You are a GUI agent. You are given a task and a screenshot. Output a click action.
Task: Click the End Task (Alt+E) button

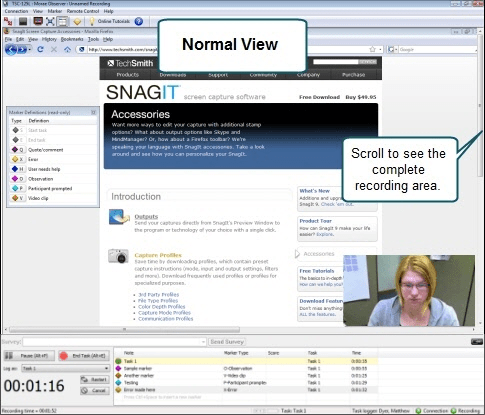click(84, 356)
